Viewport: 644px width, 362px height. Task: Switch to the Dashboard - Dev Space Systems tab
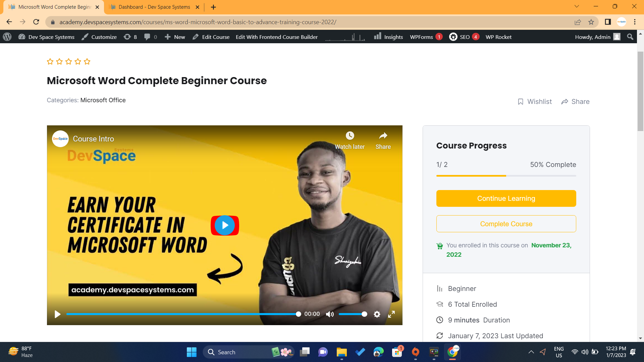154,7
